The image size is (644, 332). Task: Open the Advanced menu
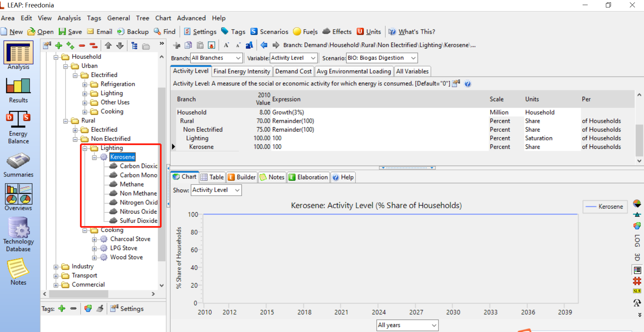click(191, 18)
